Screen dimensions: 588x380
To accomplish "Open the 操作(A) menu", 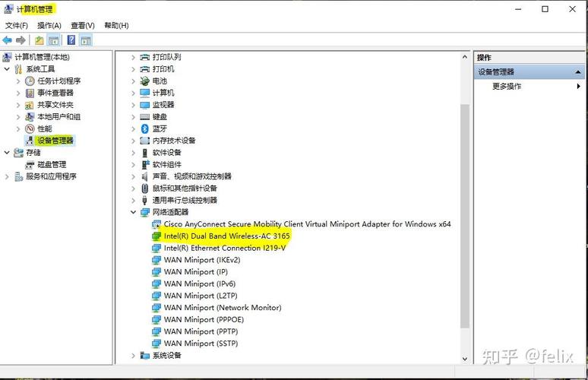I will pos(49,26).
